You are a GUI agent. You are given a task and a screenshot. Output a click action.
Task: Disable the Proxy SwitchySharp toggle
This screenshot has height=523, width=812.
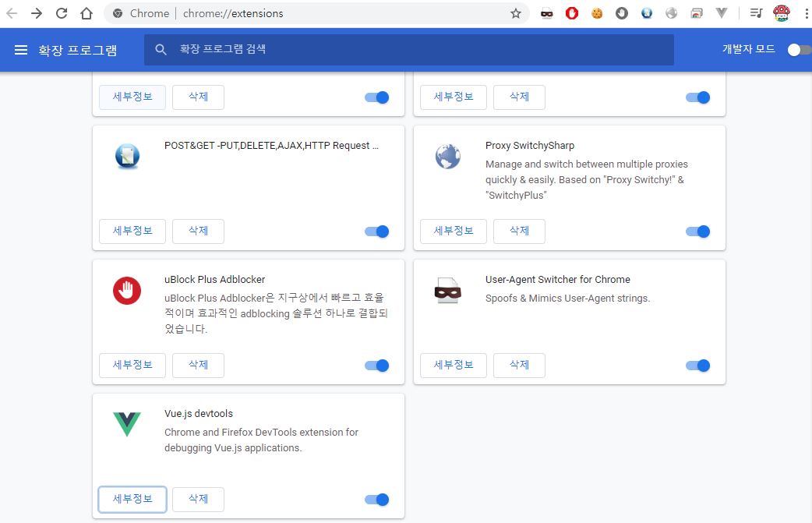(697, 231)
